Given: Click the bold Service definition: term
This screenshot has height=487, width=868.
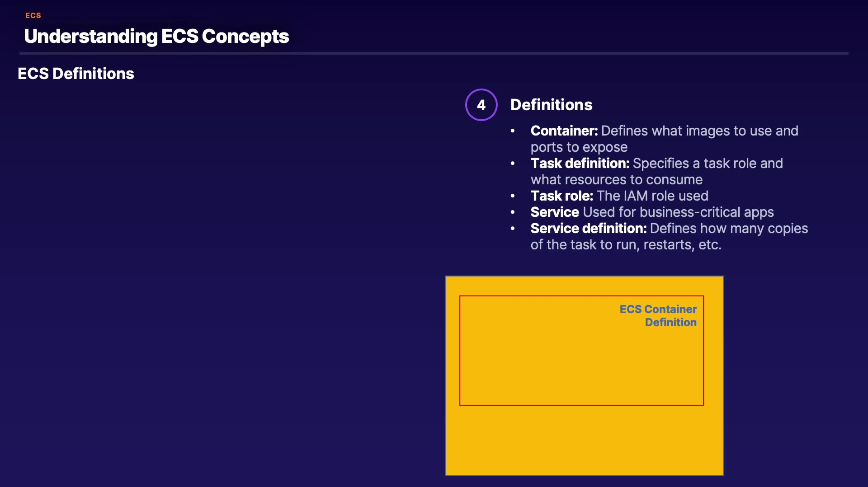Looking at the screenshot, I should coord(588,229).
